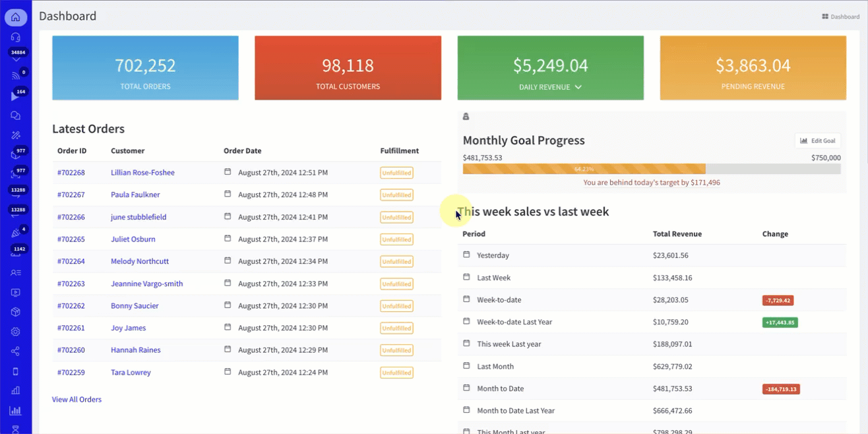Open the RSS feed sidebar icon

[15, 77]
